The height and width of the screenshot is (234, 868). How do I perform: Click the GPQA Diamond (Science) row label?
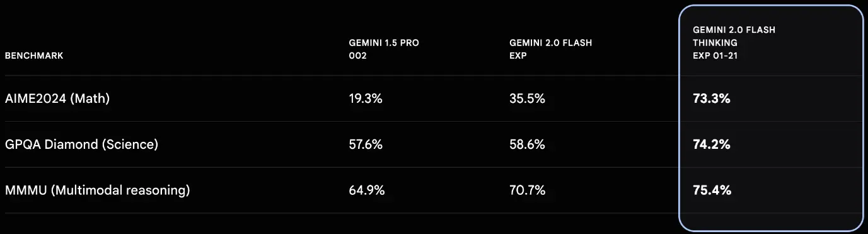[x=81, y=144]
